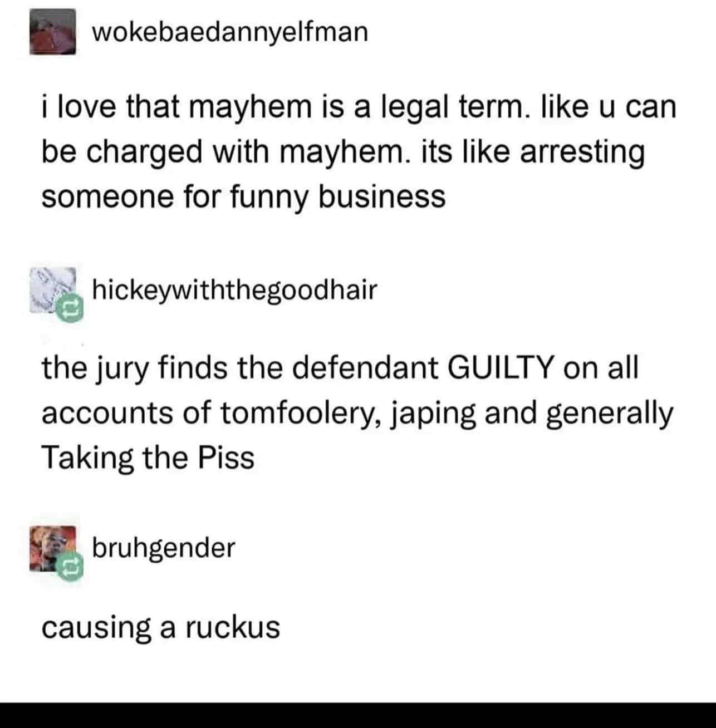Open wokebaedannyelfman's avatar thumbnail
716x728 pixels.
point(53,32)
